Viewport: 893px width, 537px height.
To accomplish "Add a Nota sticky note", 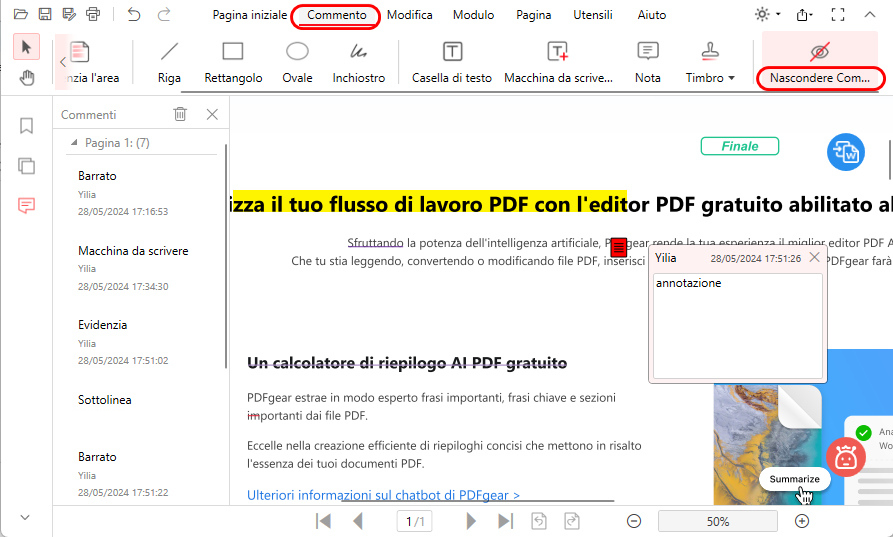I will [x=648, y=63].
